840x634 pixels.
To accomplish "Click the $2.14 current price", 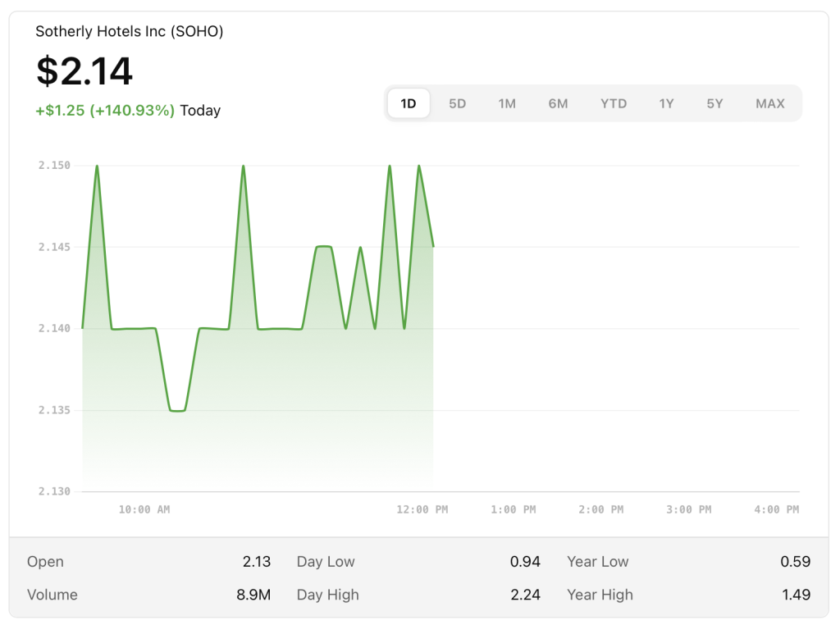I will click(84, 71).
